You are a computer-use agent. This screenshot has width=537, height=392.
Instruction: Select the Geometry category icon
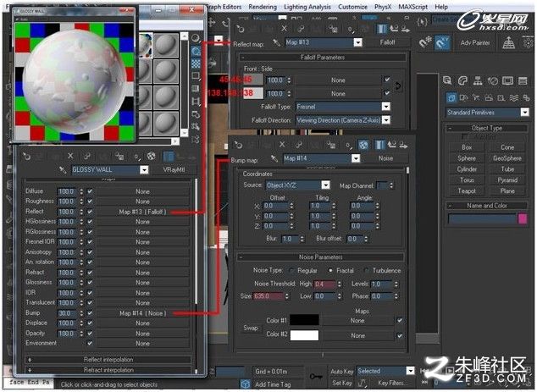(451, 98)
